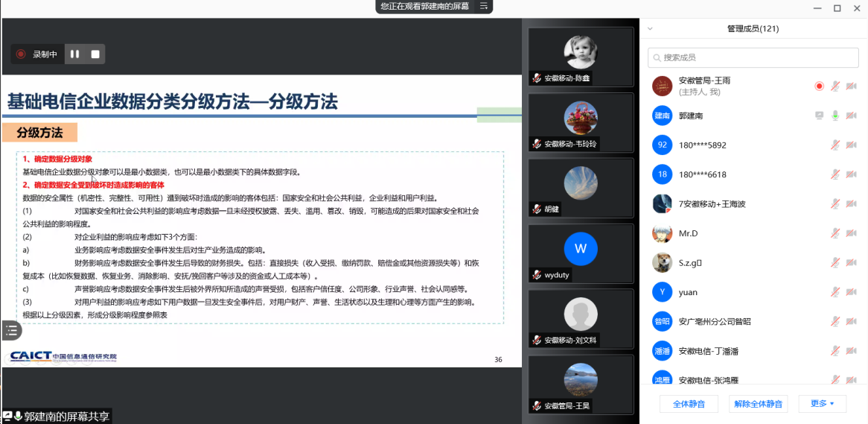Image resolution: width=868 pixels, height=424 pixels.
Task: Click 解除全体静音 to unmute all
Action: pos(758,404)
